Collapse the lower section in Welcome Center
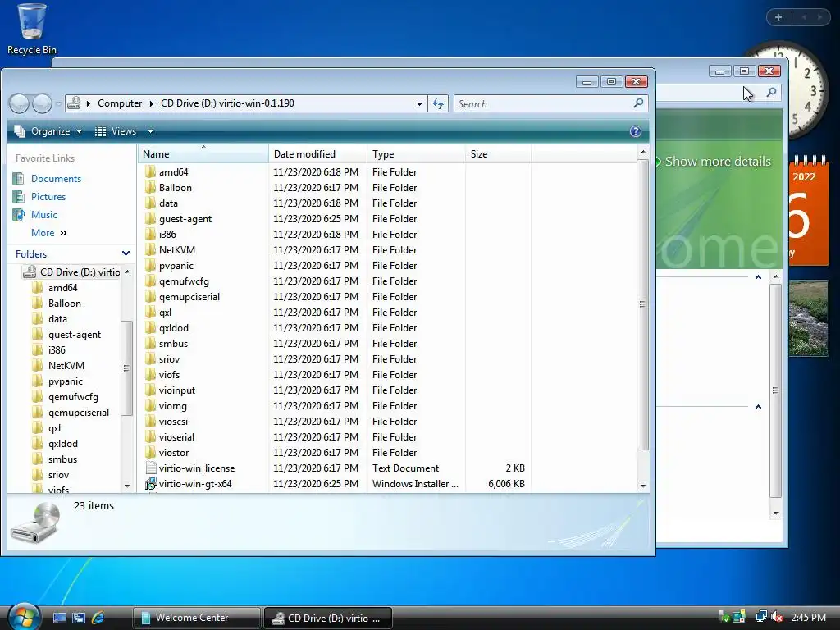 pyautogui.click(x=758, y=407)
